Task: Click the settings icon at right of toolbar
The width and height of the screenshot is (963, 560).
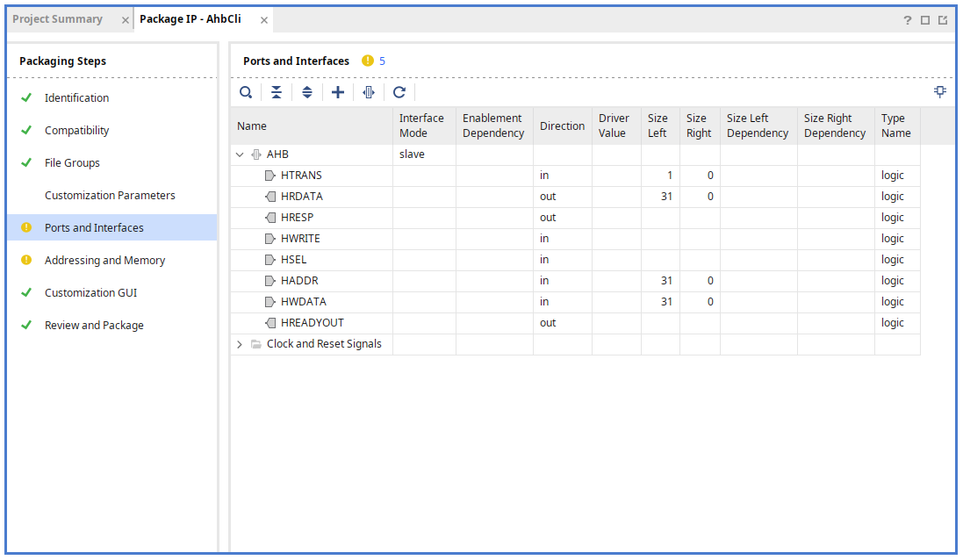Action: click(940, 91)
